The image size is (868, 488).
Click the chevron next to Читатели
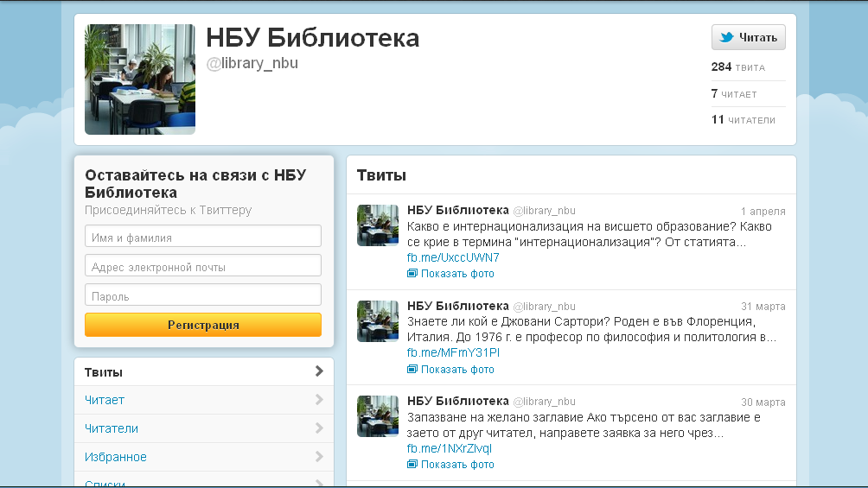click(319, 428)
